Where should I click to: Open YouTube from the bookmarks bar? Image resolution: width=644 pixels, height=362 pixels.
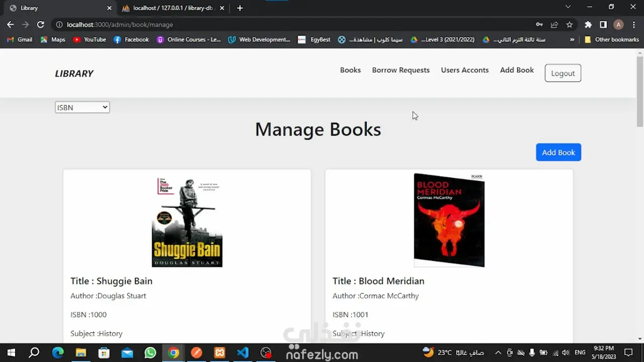click(90, 39)
